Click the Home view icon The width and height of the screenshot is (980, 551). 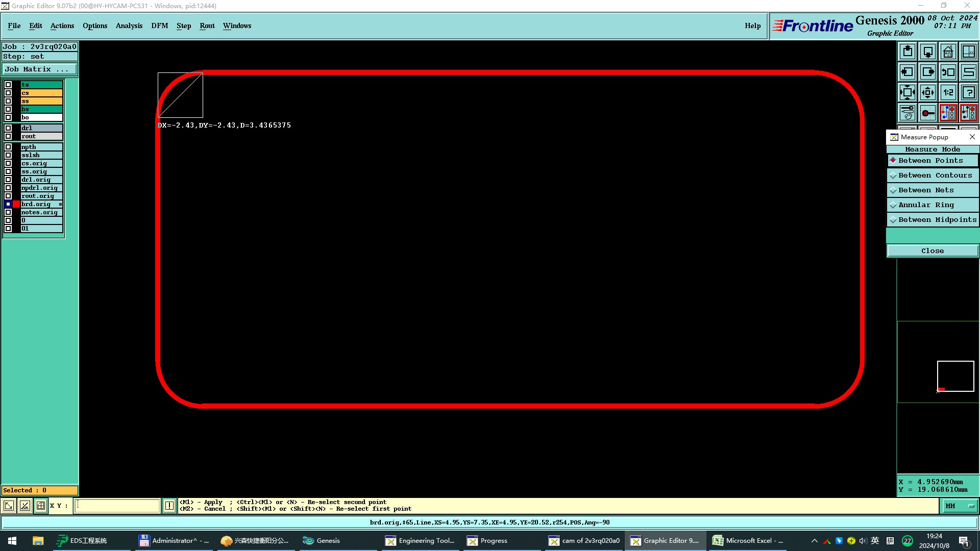point(948,52)
